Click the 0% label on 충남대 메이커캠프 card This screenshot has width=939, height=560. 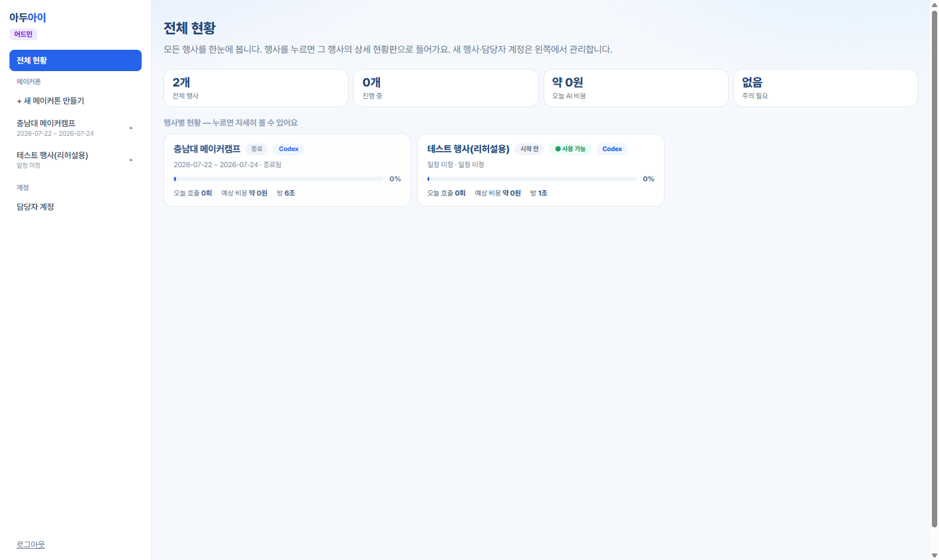(395, 179)
